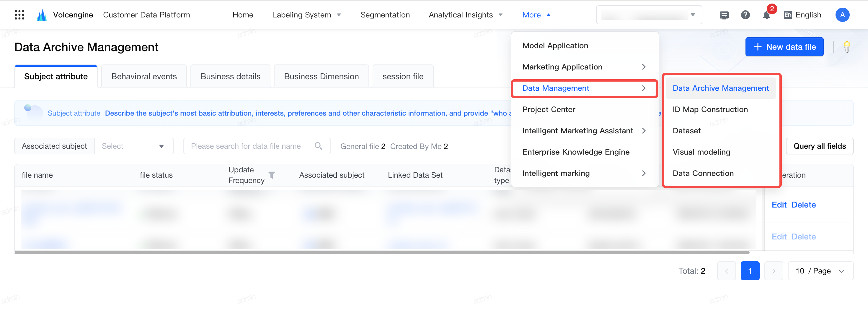Viewport: 868px width, 311px height.
Task: Open the messages chat icon
Action: (724, 15)
